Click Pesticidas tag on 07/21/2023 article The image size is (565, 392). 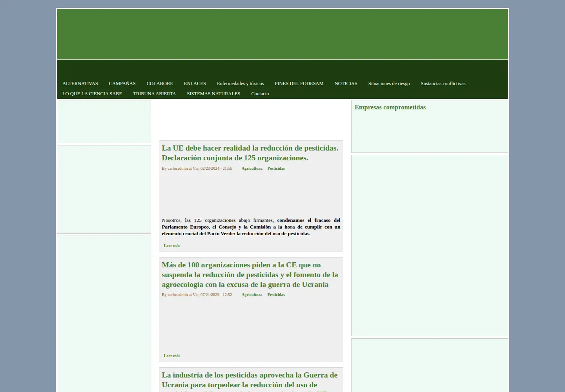[276, 295]
